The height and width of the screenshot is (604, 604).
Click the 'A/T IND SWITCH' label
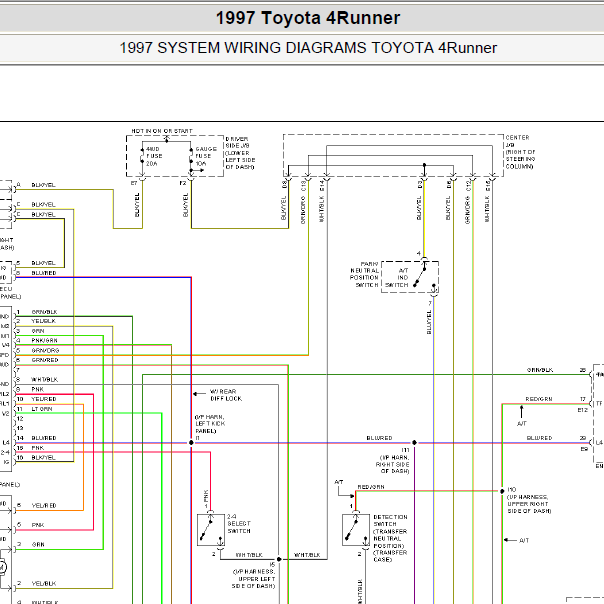click(397, 277)
